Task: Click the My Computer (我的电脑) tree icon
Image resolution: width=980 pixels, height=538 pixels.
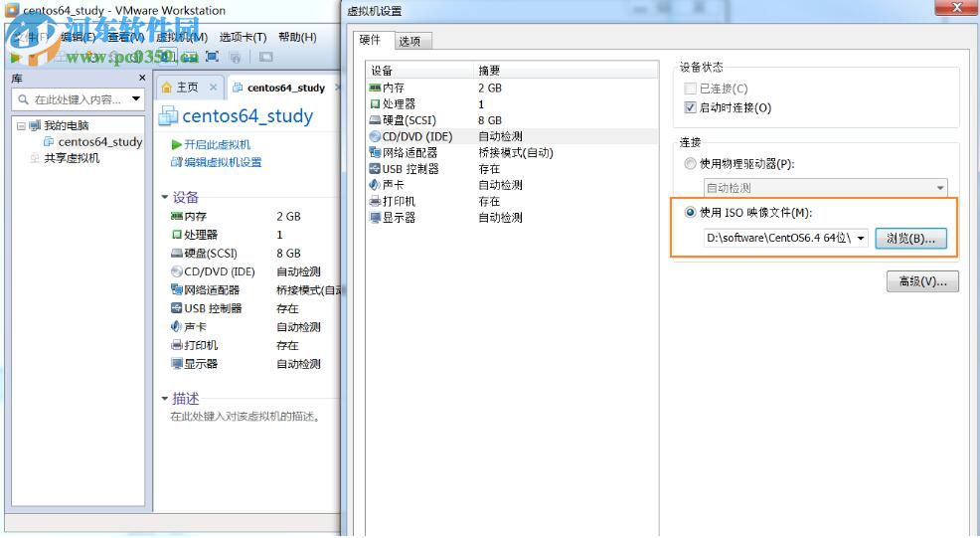Action: 36,125
